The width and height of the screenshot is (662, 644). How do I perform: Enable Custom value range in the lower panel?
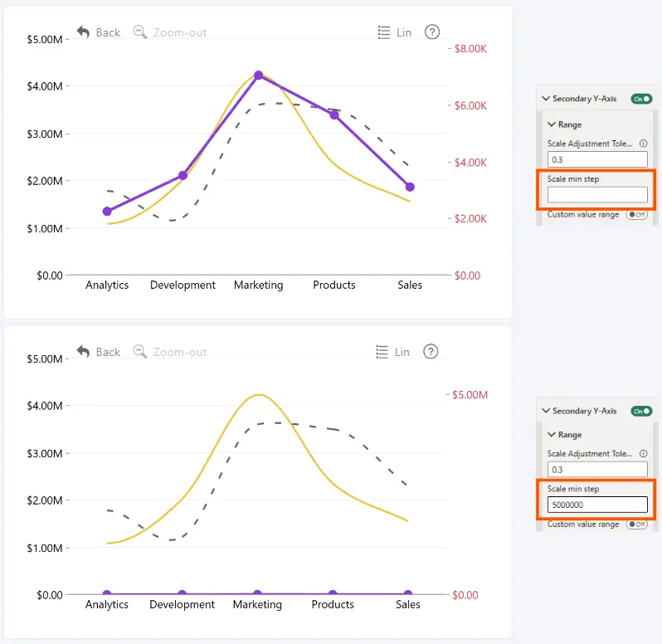(636, 524)
